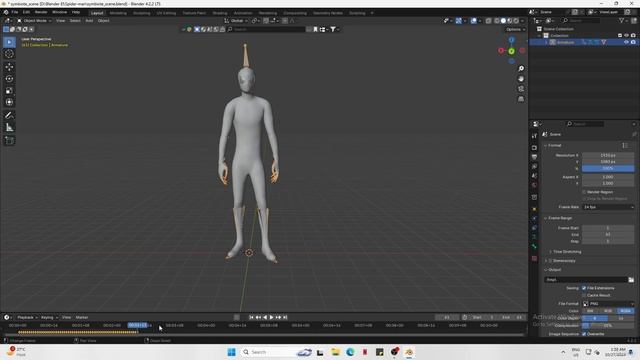This screenshot has height=360, width=640.
Task: Open the File Format PNG dropdown
Action: tap(608, 304)
